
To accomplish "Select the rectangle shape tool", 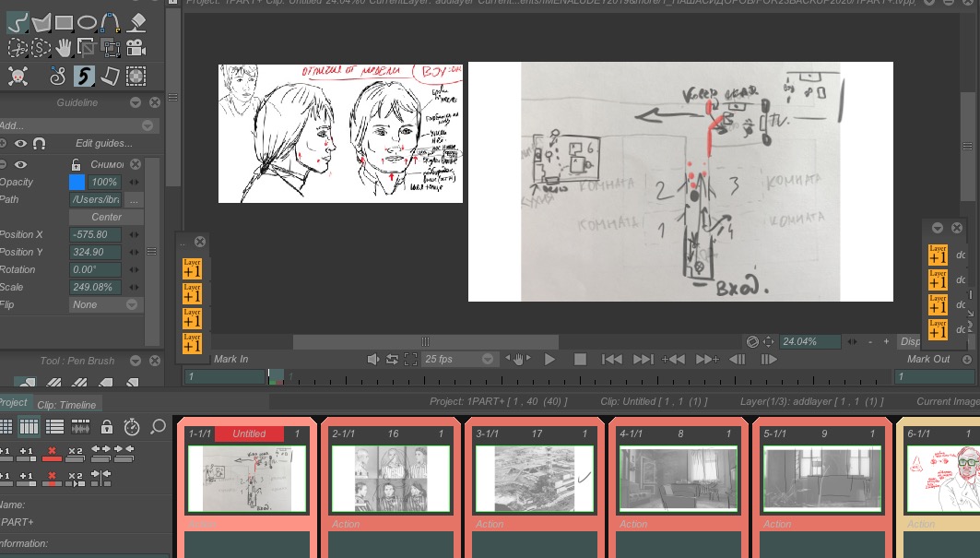I will click(x=64, y=24).
